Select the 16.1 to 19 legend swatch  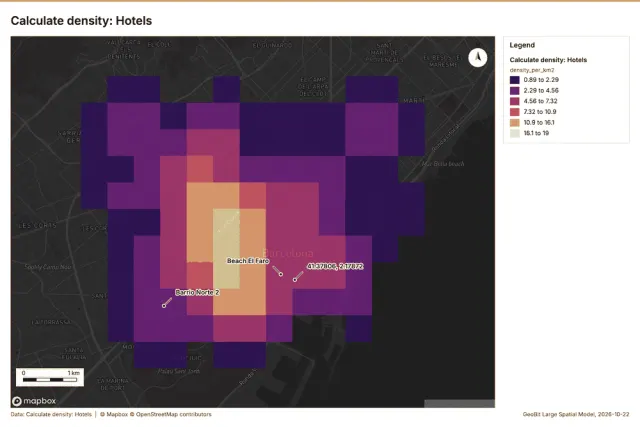click(515, 133)
